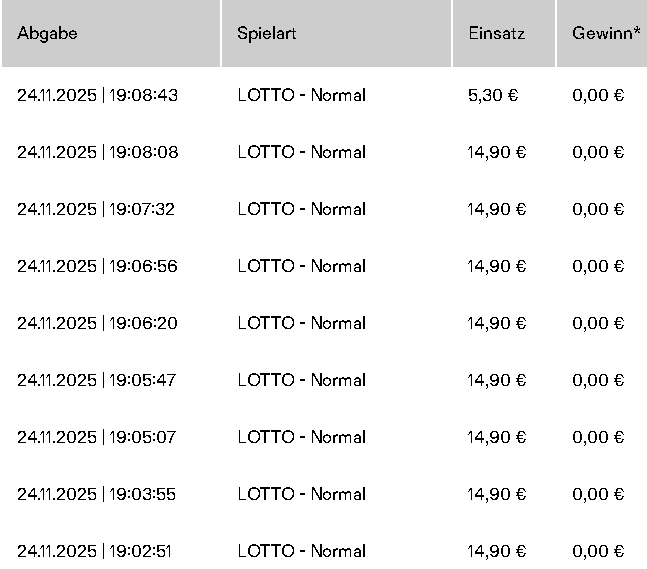The height and width of the screenshot is (569, 647).
Task: Open the ticket submitted at 19:08:08
Action: (x=97, y=153)
